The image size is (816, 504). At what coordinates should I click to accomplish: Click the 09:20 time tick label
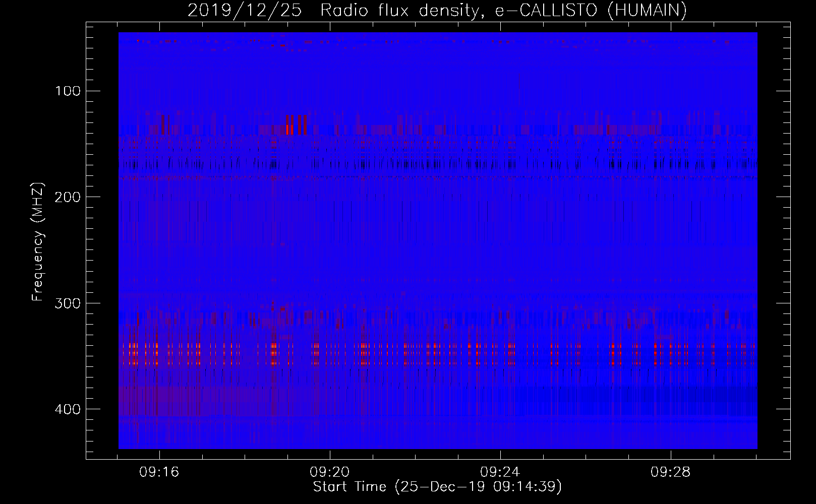click(330, 472)
